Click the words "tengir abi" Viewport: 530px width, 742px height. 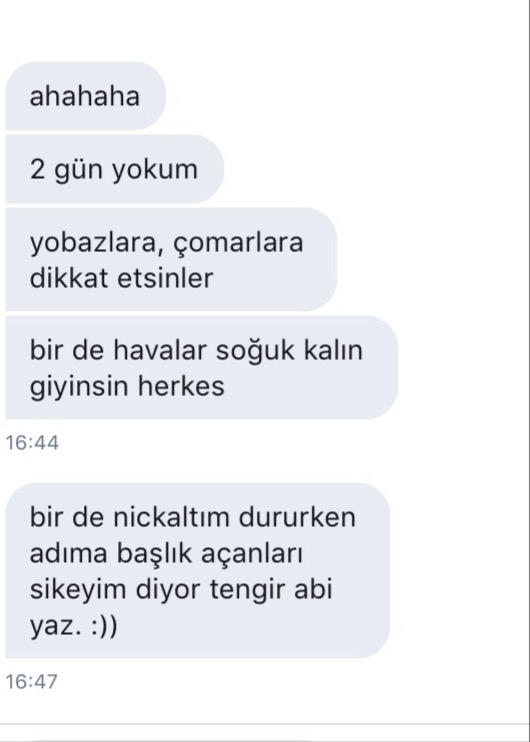click(x=271, y=590)
